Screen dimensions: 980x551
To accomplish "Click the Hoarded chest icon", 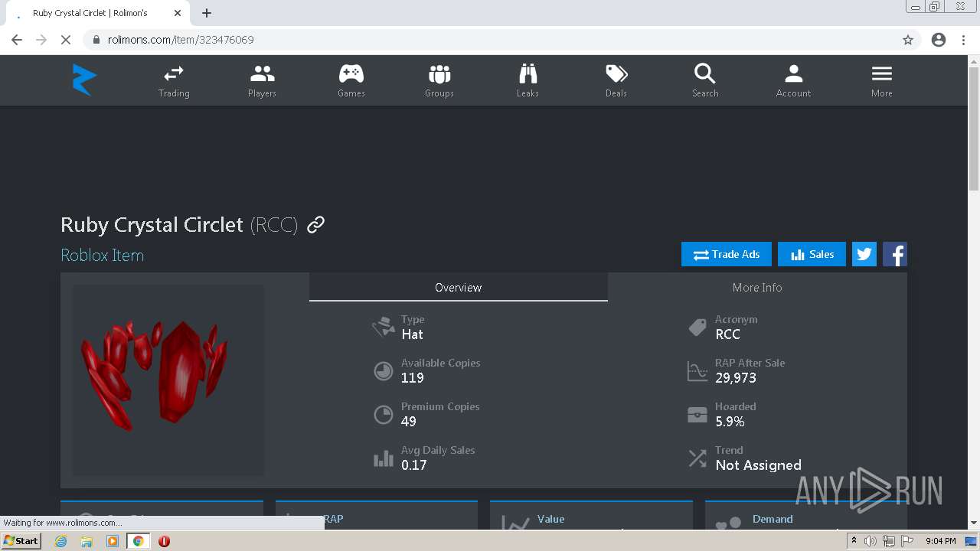I will click(x=697, y=415).
